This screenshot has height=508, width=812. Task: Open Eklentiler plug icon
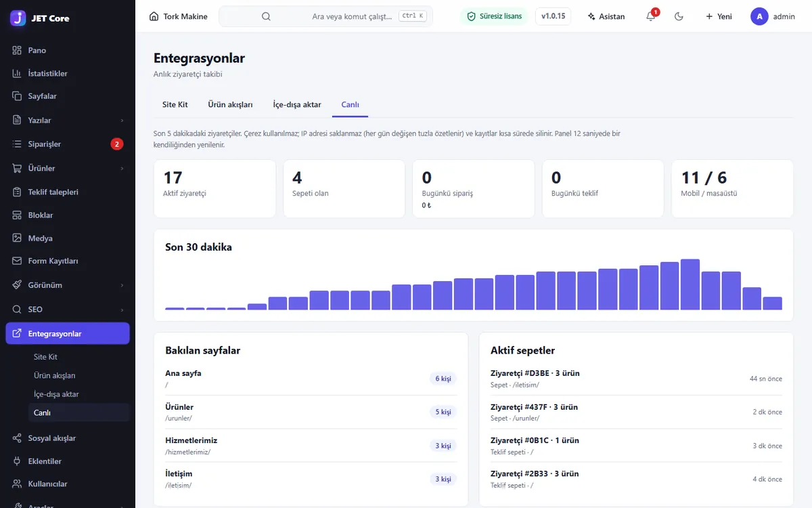[x=17, y=461]
